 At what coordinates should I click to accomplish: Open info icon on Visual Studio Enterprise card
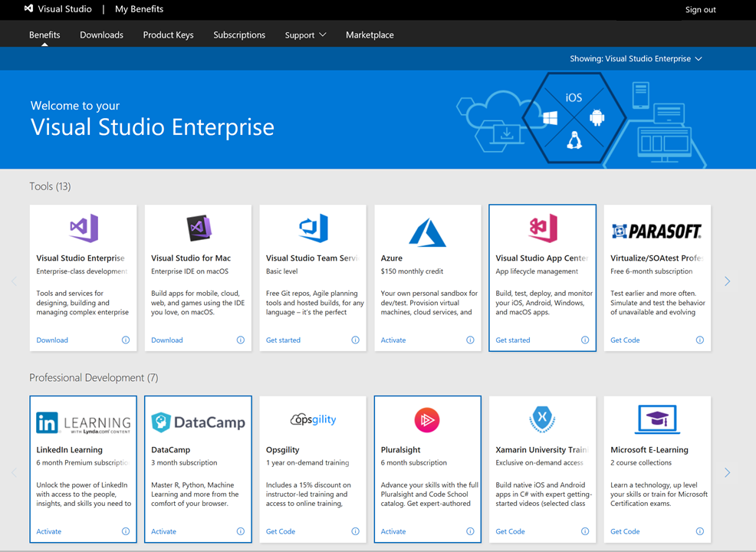tap(126, 340)
